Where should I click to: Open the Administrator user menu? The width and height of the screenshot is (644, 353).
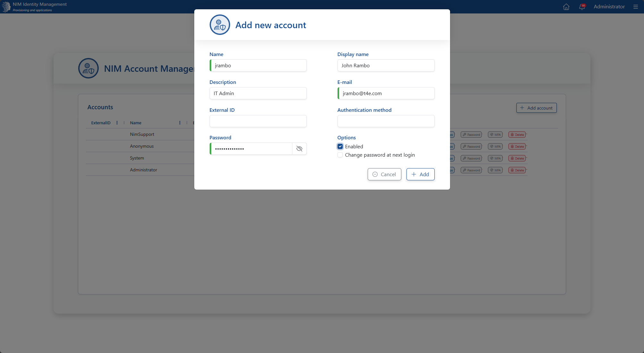coord(609,7)
